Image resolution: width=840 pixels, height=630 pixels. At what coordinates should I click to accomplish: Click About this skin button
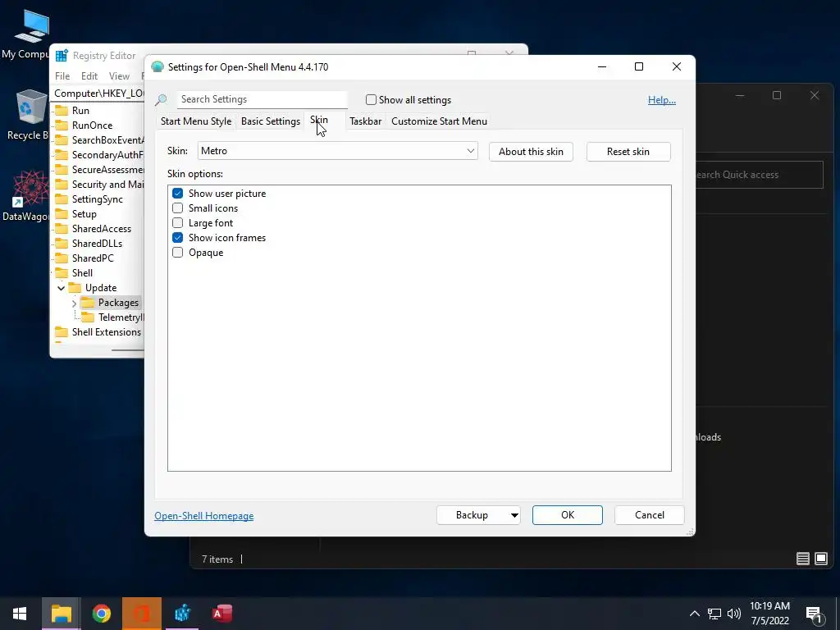pyautogui.click(x=531, y=152)
